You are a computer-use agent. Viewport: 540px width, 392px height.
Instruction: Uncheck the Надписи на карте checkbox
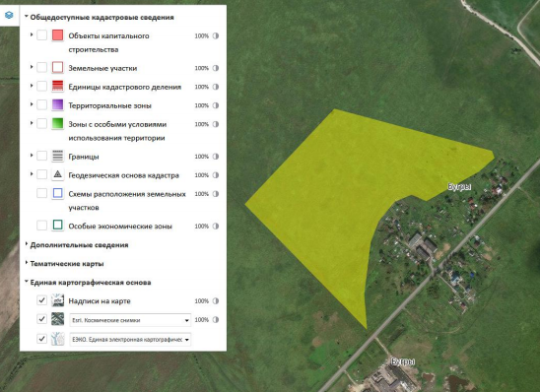pyautogui.click(x=42, y=300)
